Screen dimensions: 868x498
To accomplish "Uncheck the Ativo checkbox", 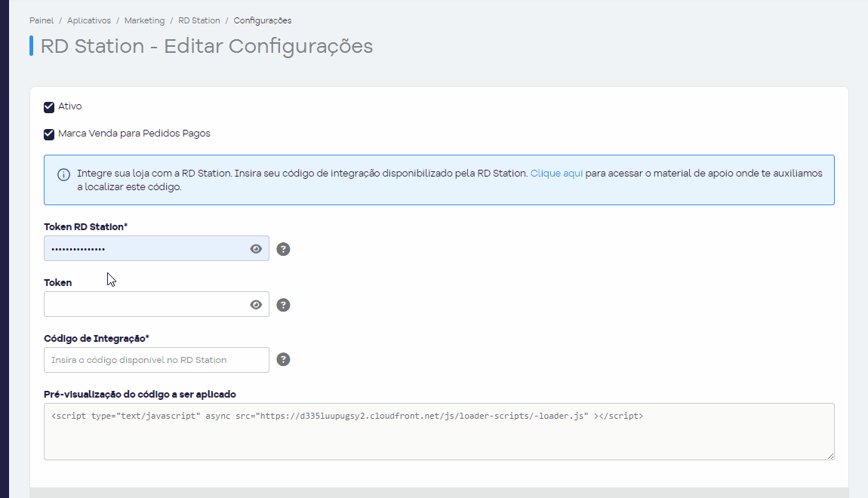I will coord(49,107).
